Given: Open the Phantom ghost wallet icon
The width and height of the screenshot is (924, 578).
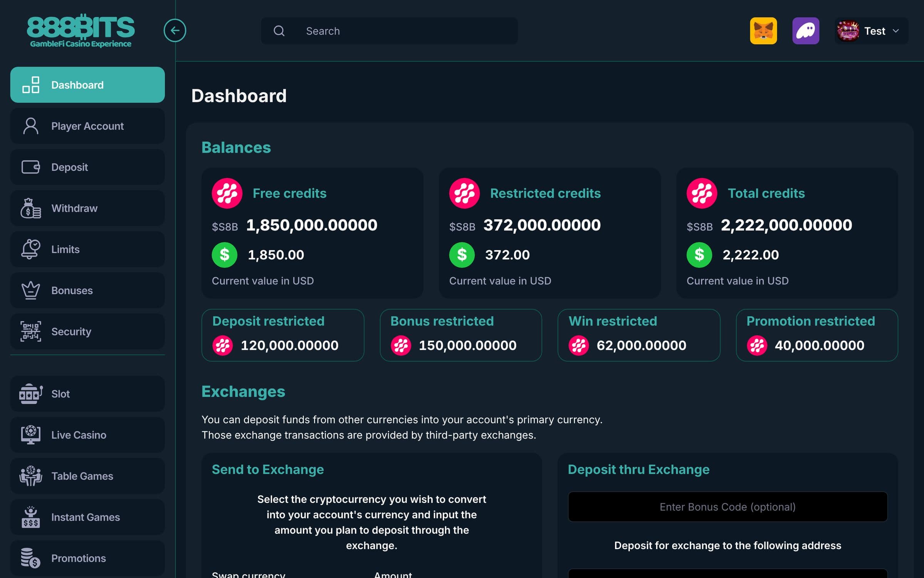Looking at the screenshot, I should pos(805,31).
